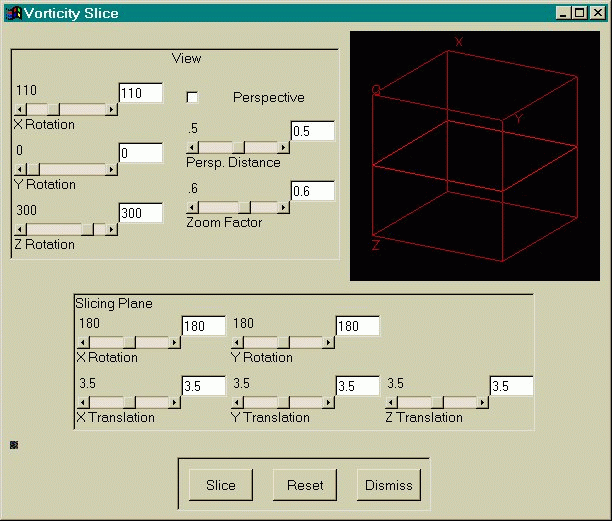Click the Zoom Factor label

coord(224,222)
